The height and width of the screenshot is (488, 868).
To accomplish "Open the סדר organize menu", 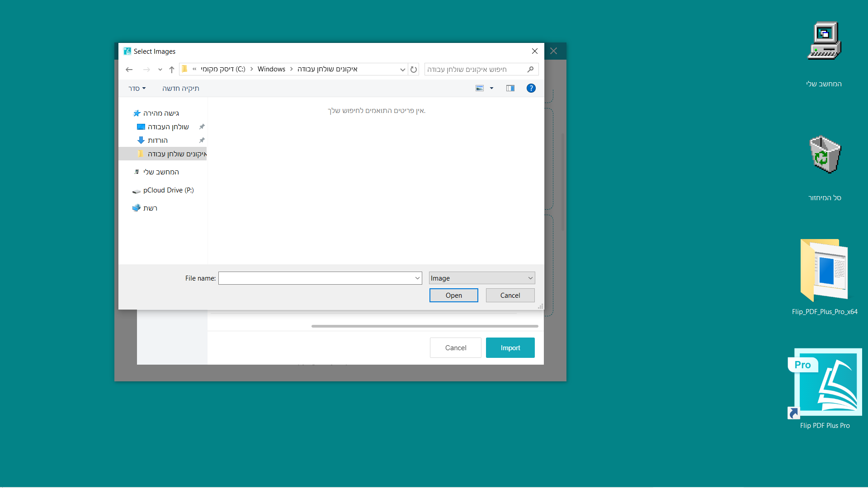I will 137,89.
